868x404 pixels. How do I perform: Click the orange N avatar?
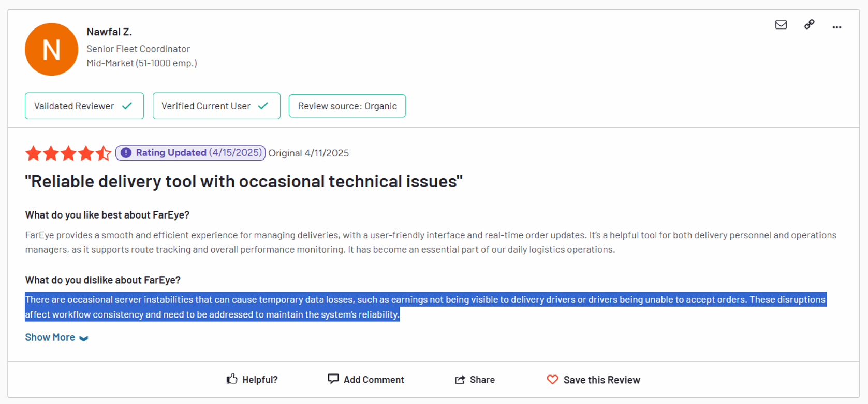51,49
